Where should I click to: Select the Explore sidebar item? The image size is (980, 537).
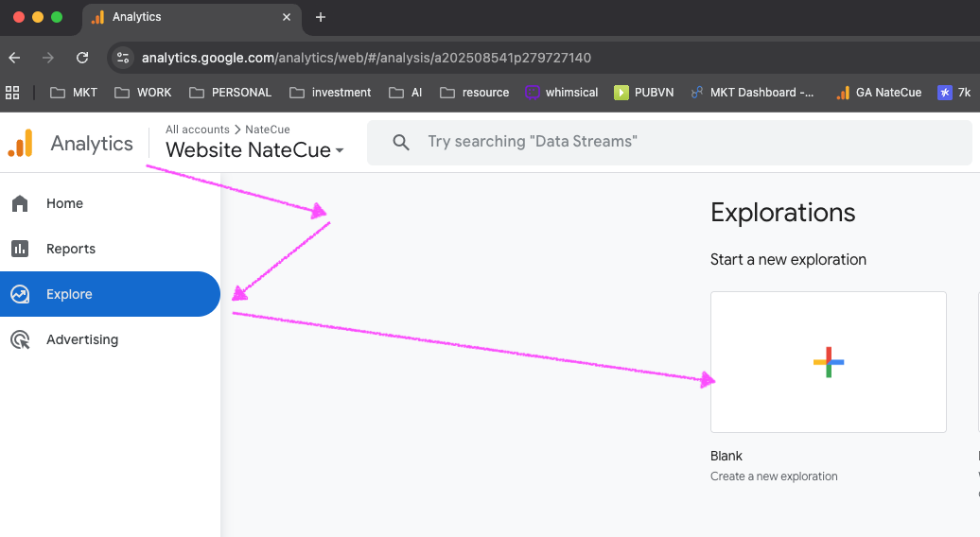pyautogui.click(x=69, y=294)
